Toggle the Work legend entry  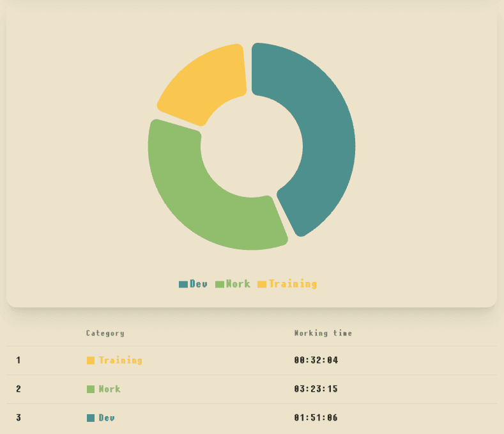(x=233, y=284)
